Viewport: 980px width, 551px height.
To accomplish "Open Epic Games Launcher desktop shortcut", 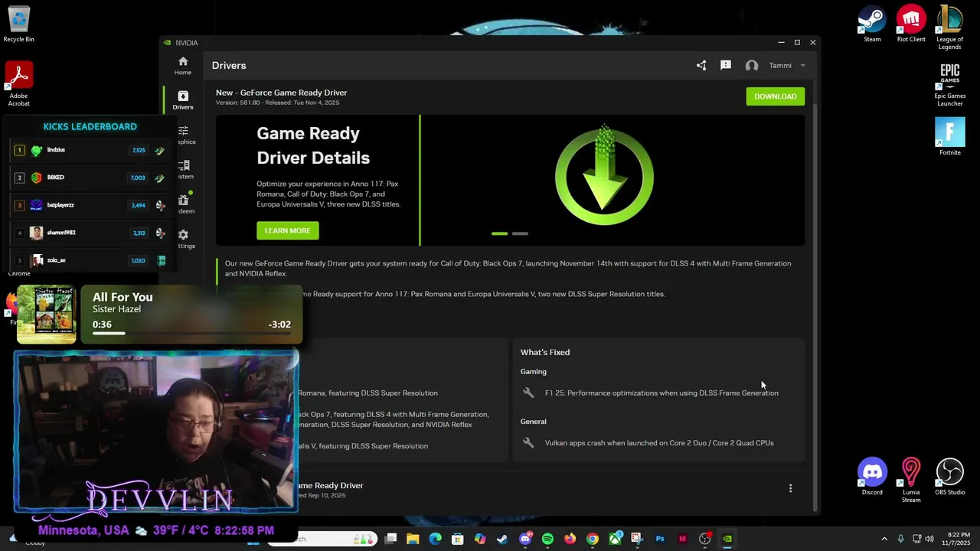I will [x=949, y=84].
